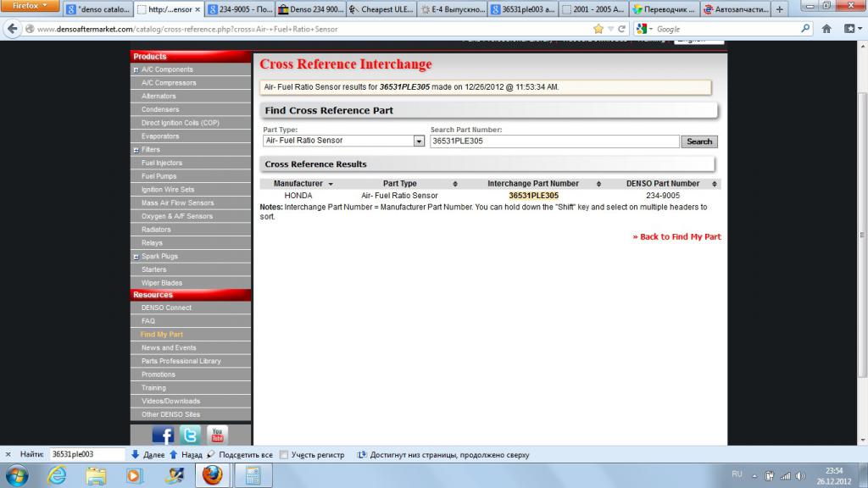Click the find bar text field

pos(87,454)
